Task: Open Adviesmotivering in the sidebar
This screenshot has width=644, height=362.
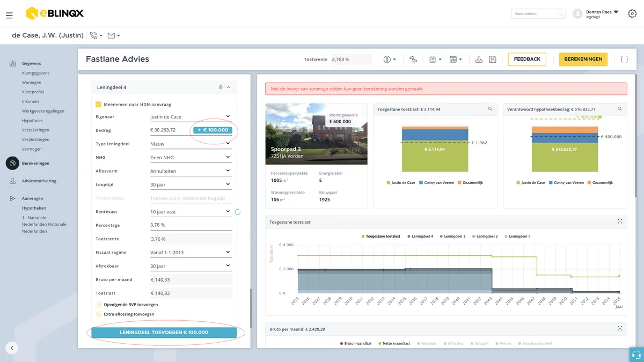Action: pos(39,181)
